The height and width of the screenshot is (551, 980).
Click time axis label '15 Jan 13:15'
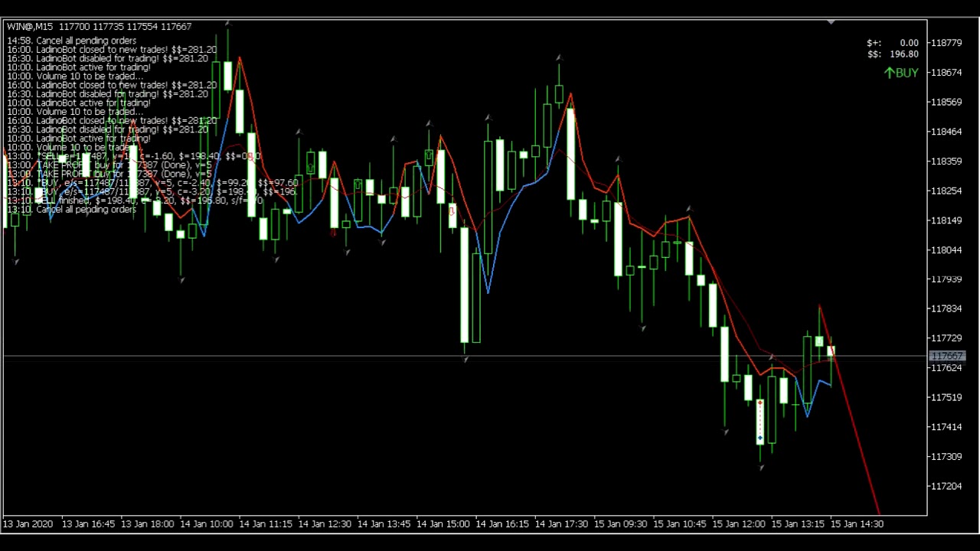tap(798, 524)
